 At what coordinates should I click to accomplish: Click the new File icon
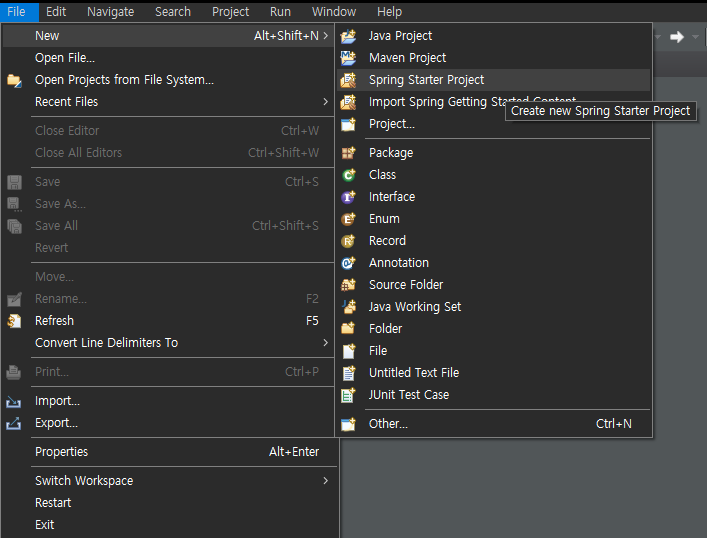[348, 351]
